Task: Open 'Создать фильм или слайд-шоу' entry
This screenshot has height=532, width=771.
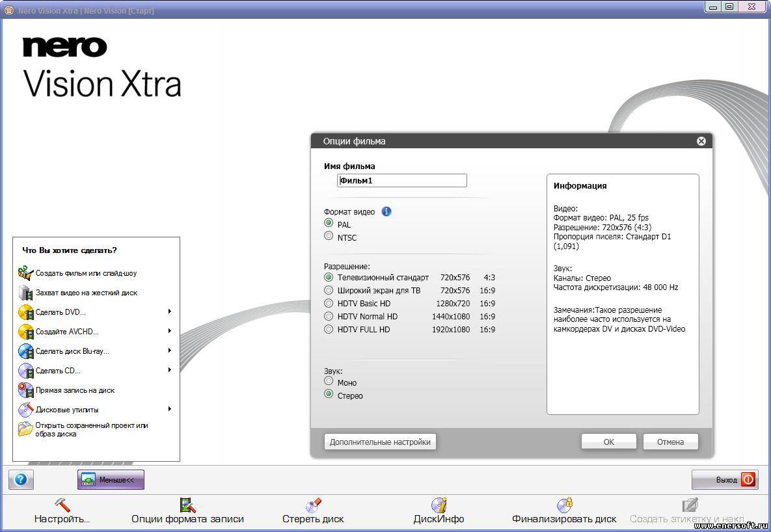Action: click(86, 273)
